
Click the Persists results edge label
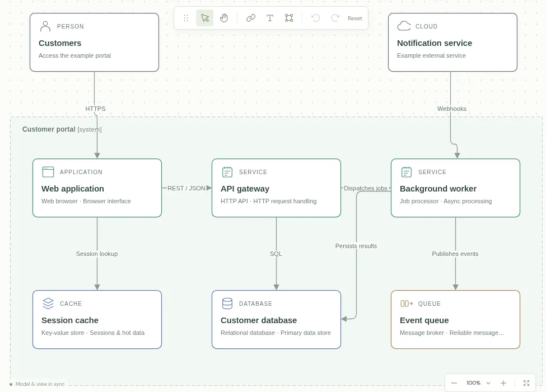[356, 246]
